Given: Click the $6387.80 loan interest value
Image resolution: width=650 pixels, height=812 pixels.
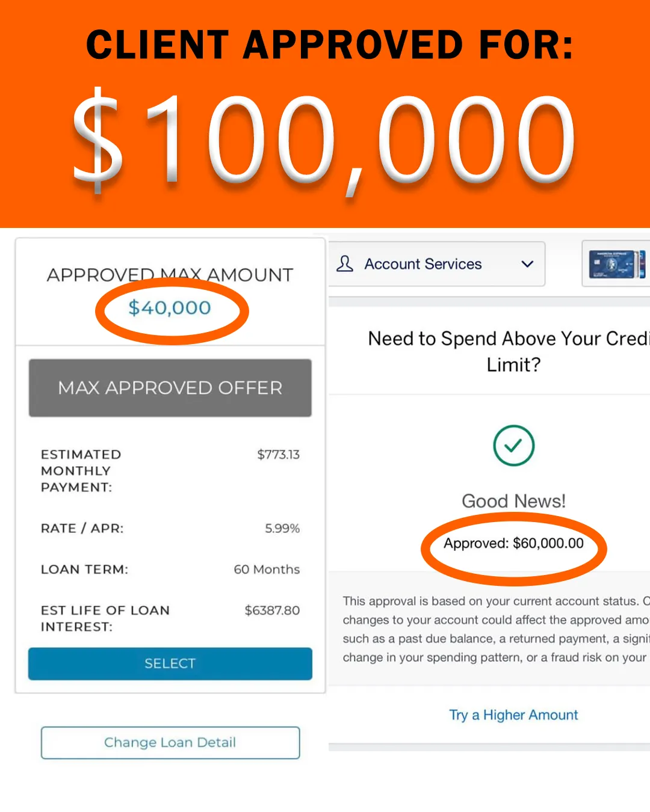Looking at the screenshot, I should point(272,610).
